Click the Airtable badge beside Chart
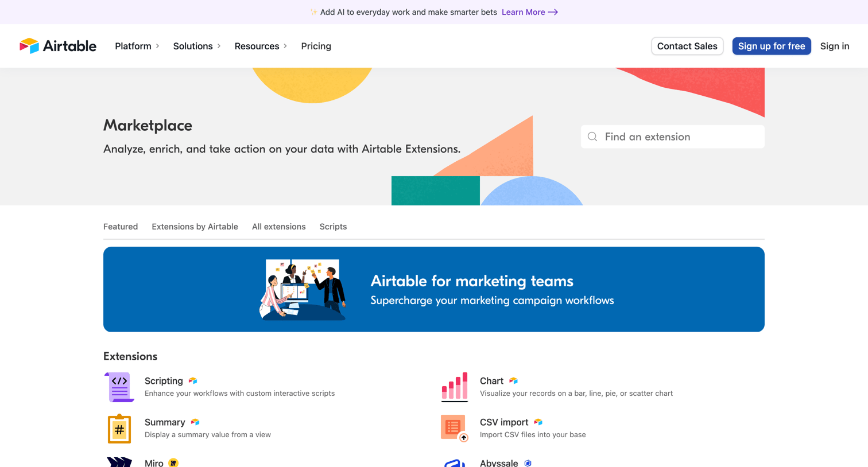Viewport: 868px width, 467px height. tap(513, 381)
